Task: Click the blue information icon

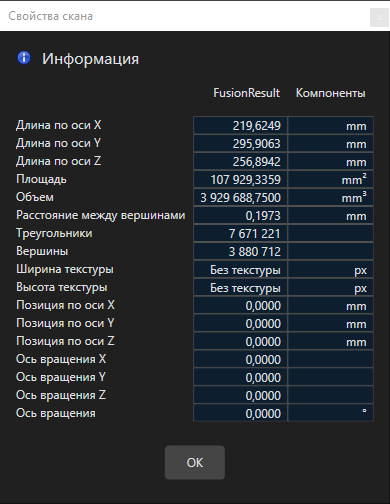Action: 24,58
